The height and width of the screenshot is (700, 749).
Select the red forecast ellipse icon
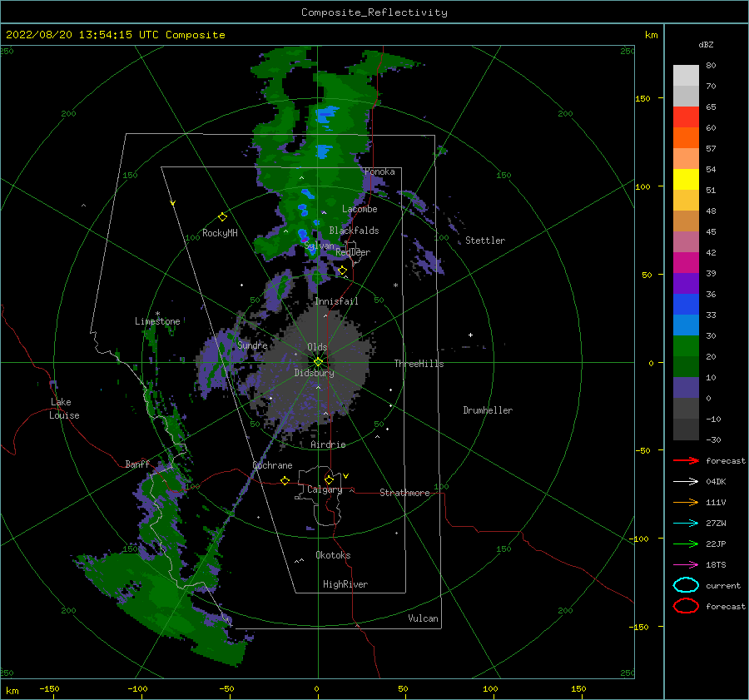pyautogui.click(x=686, y=606)
